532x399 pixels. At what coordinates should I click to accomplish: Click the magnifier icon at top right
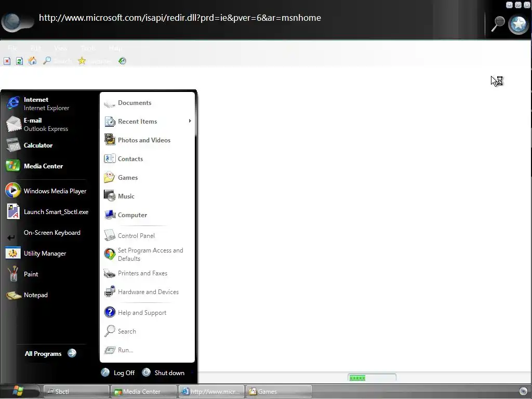498,24
